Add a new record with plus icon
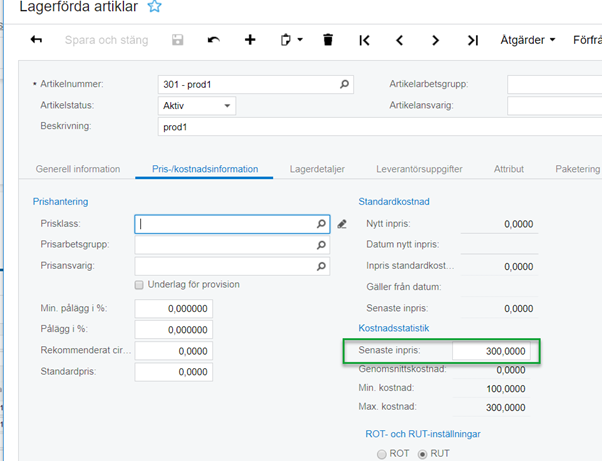The width and height of the screenshot is (602, 461). (250, 40)
